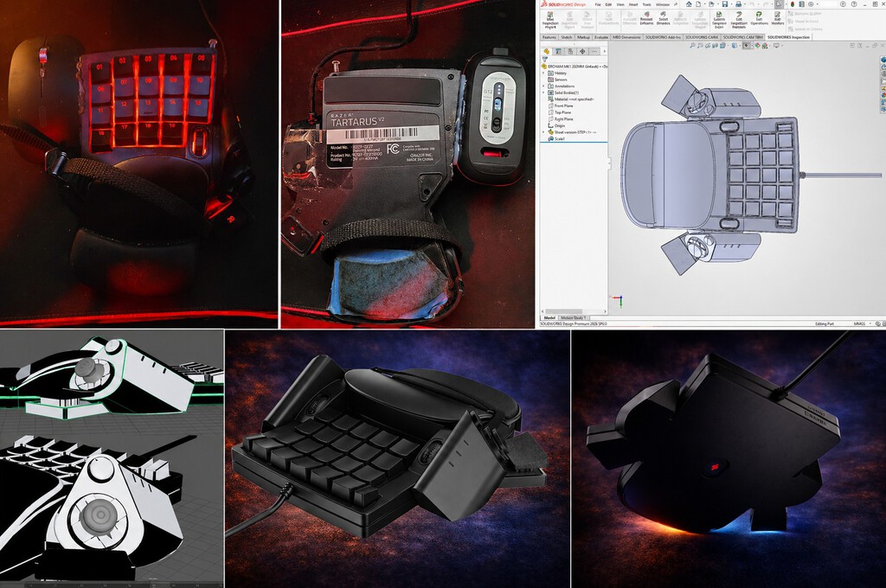Screen dimensions: 886x588
Task: Select the Origin tree item
Action: pyautogui.click(x=556, y=125)
